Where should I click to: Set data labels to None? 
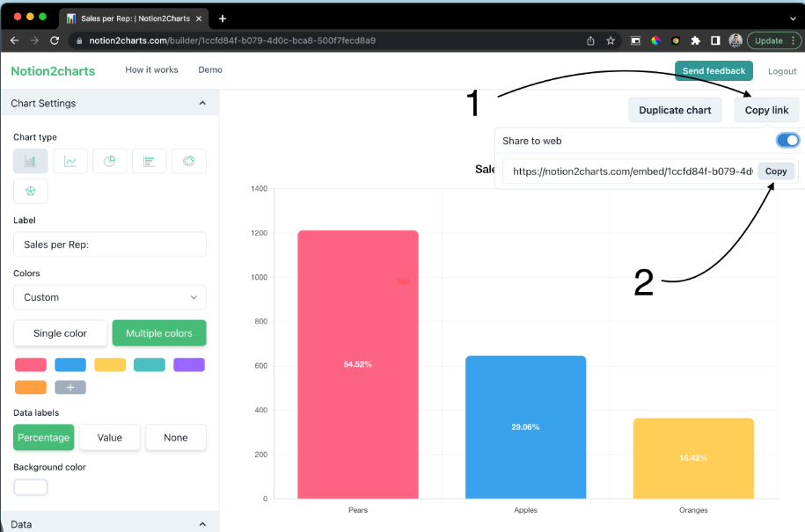(176, 438)
